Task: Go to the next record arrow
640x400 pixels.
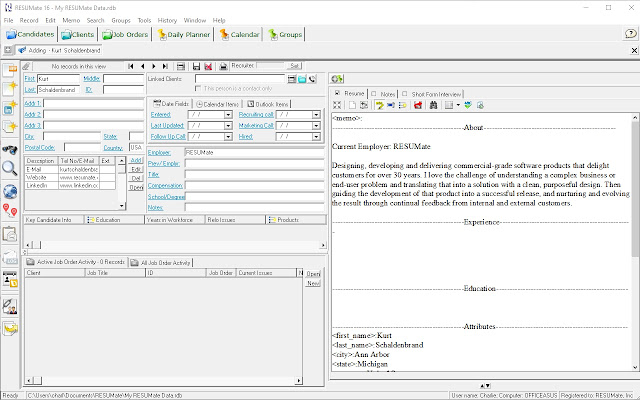Action: [x=154, y=66]
